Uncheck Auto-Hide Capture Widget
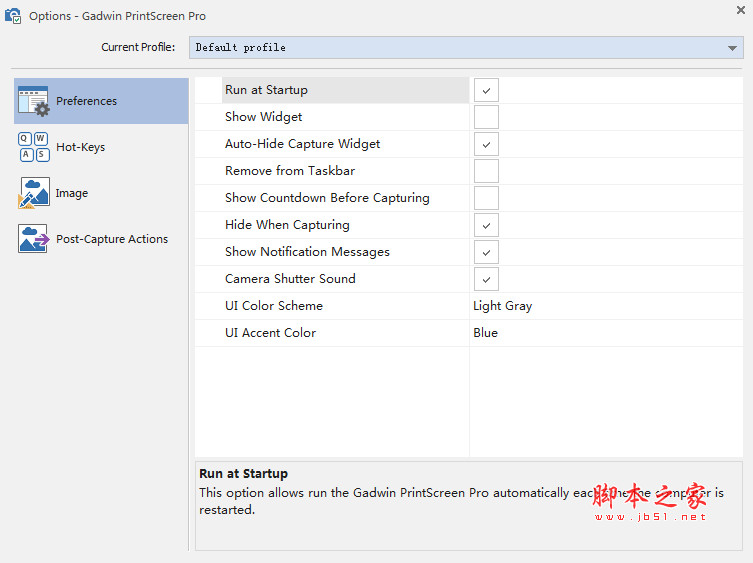 coord(486,144)
